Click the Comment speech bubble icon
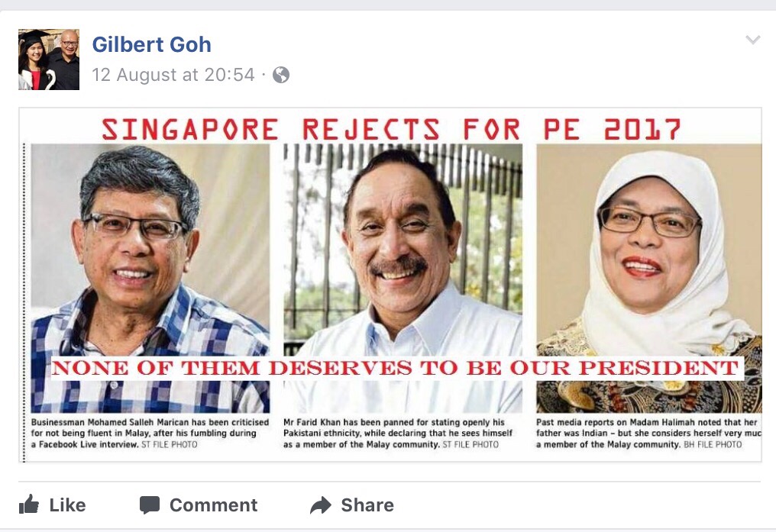776x532 pixels. pos(150,505)
